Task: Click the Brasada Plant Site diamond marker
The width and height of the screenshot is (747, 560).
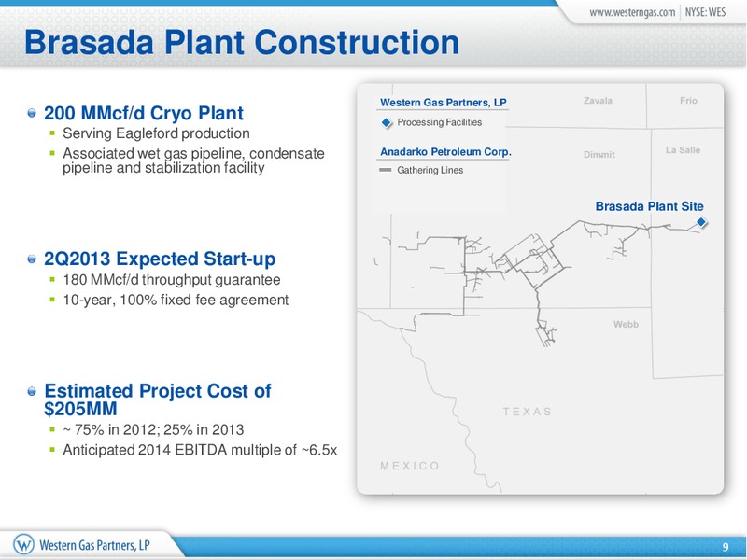Action: (701, 222)
